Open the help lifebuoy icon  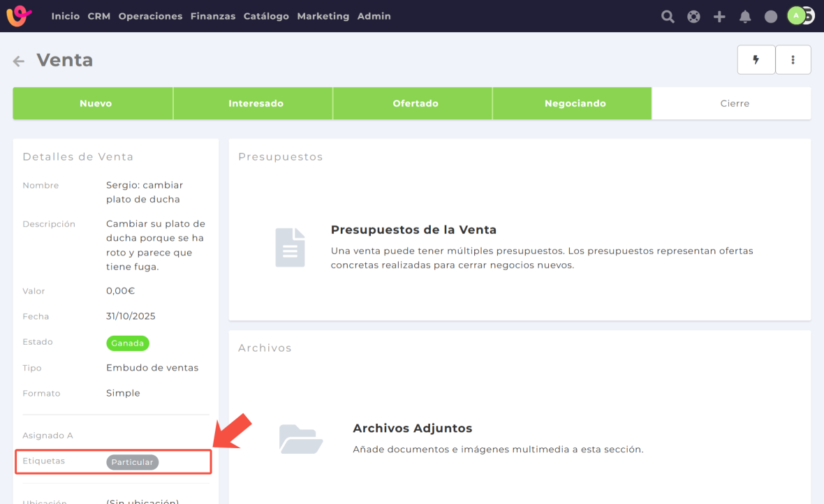(x=693, y=17)
